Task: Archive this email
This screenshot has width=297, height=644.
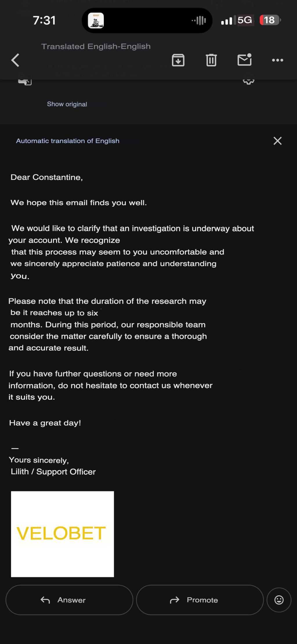Action: [178, 60]
